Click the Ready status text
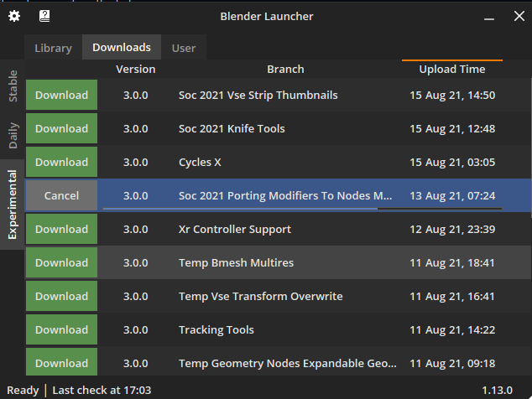The width and height of the screenshot is (532, 399). point(23,391)
